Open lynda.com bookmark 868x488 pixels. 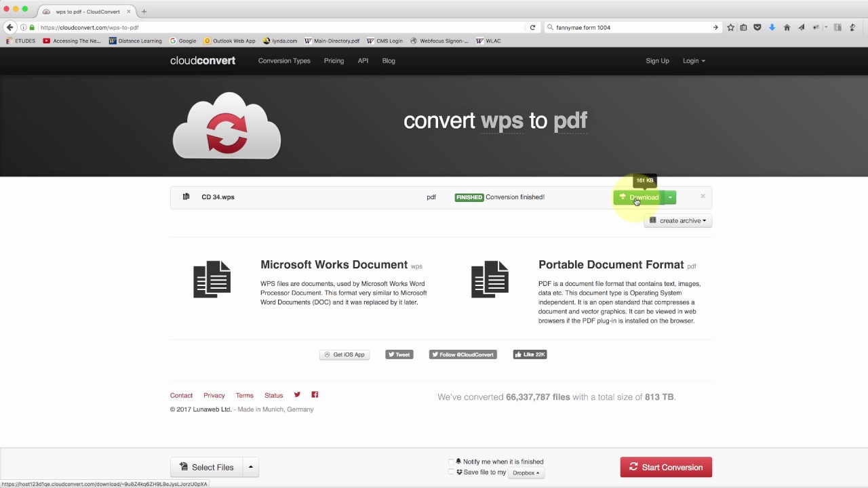click(280, 41)
